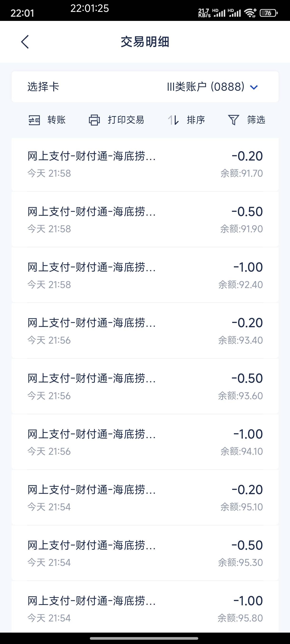Screen dimensions: 290x644
Task: Expand the card selector chevron
Action: 254,87
